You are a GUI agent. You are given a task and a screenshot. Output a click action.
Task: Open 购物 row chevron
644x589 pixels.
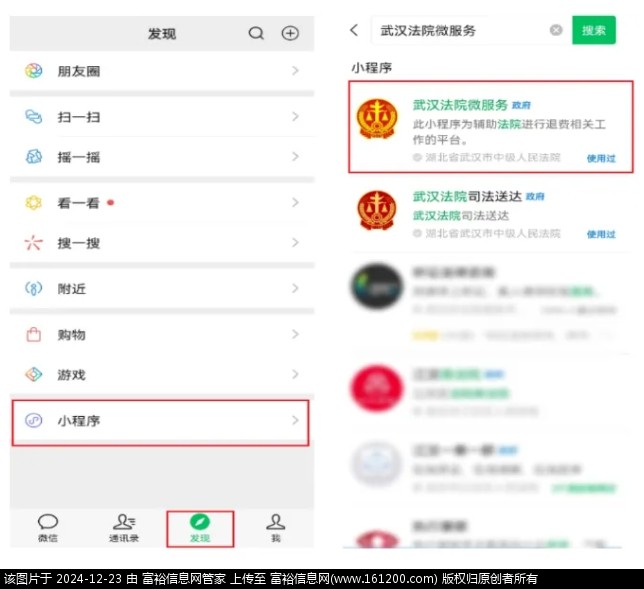coord(295,334)
